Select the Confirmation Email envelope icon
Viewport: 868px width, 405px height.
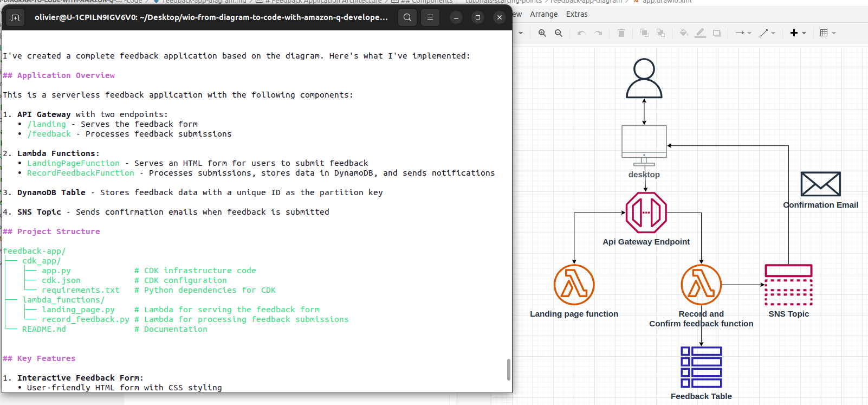[821, 184]
